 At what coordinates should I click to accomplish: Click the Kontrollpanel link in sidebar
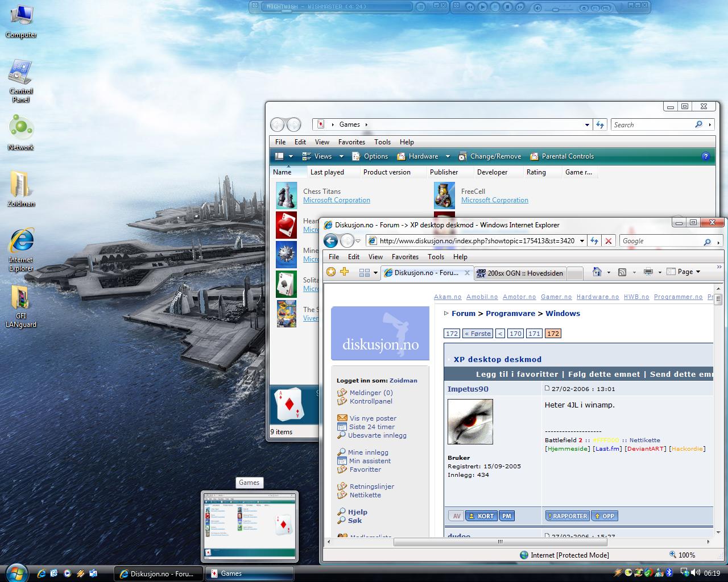click(x=371, y=401)
